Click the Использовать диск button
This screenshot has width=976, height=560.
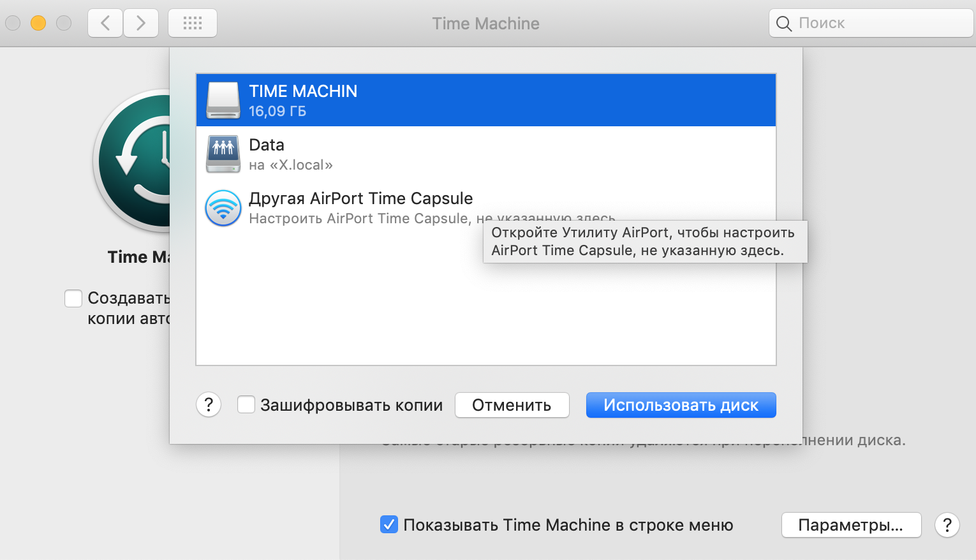click(x=681, y=405)
